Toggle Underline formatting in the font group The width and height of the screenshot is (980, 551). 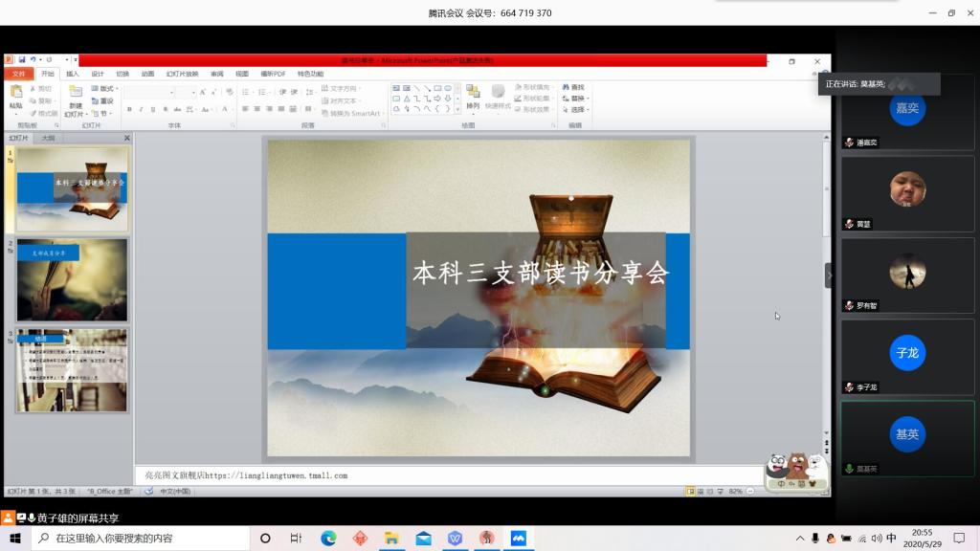pyautogui.click(x=152, y=110)
